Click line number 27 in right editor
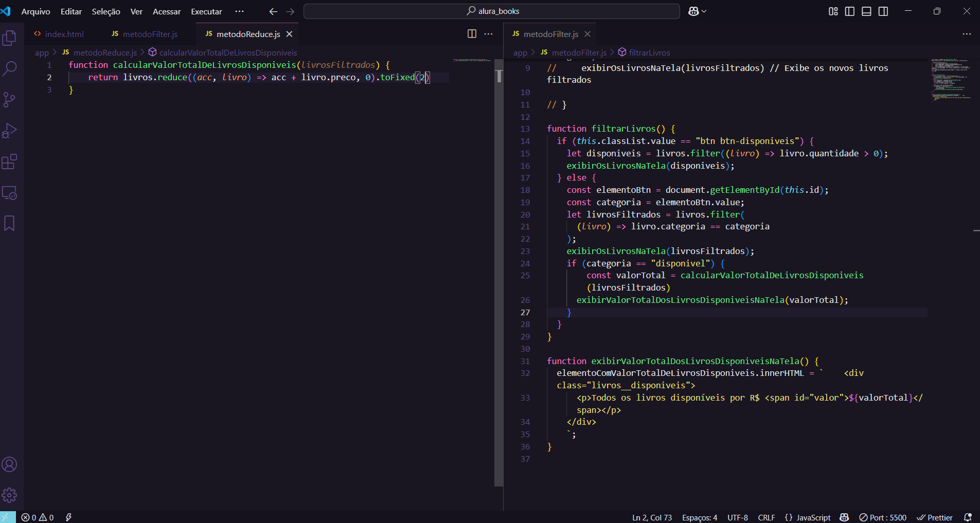Viewport: 980px width, 523px height. (525, 312)
